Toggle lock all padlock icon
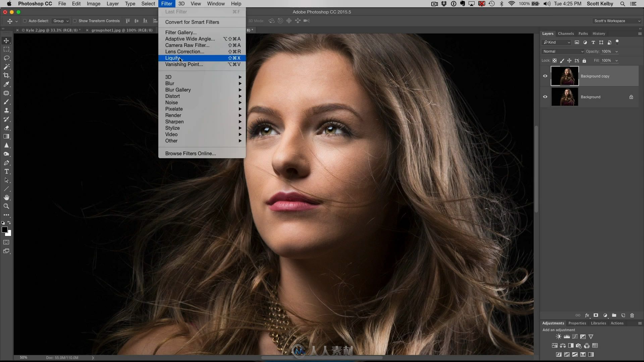Screen dimensions: 644x362 tap(584, 61)
